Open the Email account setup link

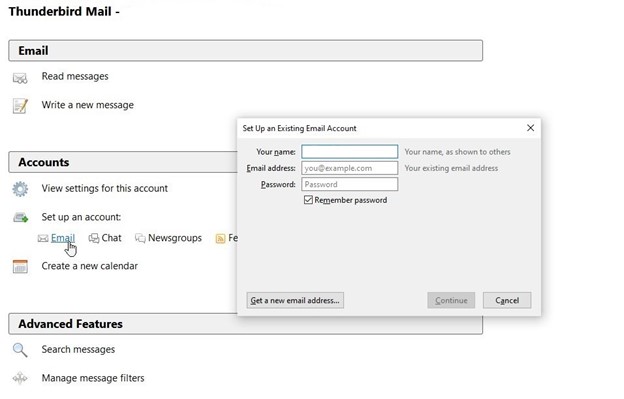coord(63,238)
